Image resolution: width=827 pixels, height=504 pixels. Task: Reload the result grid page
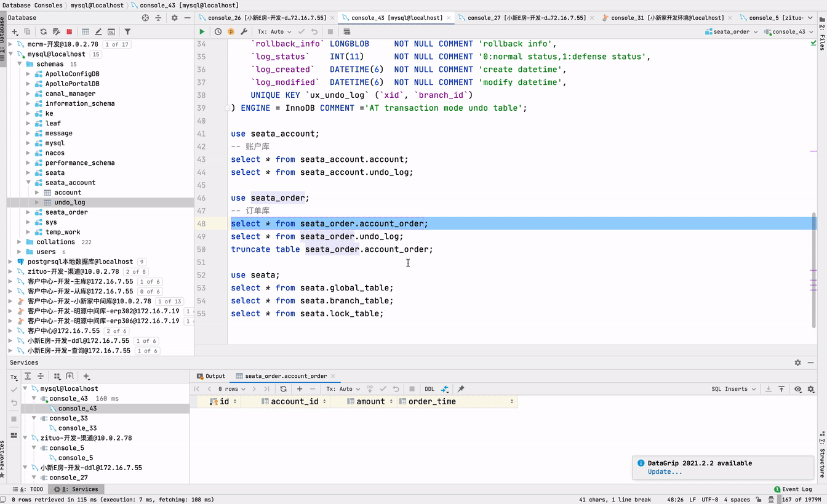[283, 389]
